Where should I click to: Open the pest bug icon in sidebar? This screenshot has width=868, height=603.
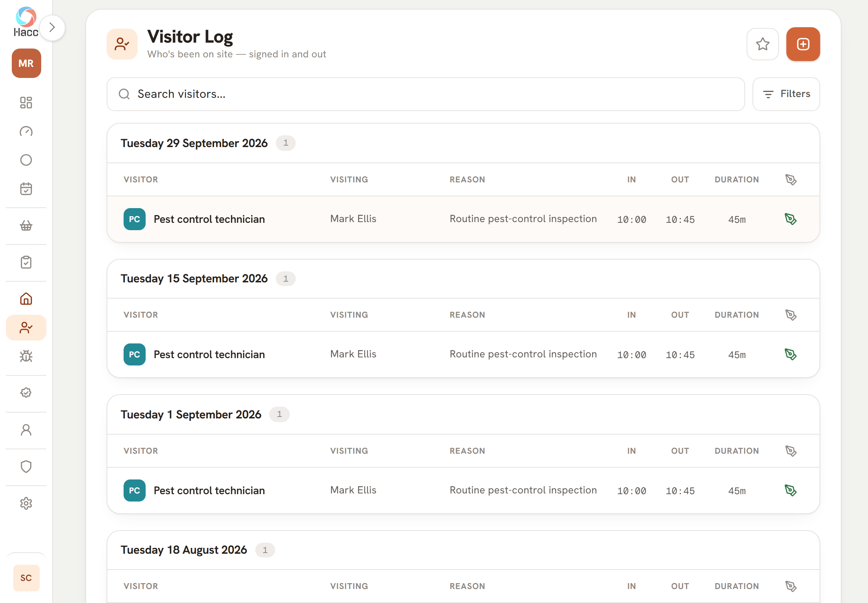[26, 356]
